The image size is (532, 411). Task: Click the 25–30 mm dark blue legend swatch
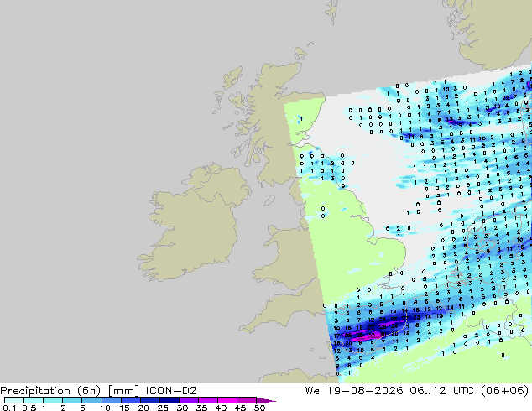169,400
